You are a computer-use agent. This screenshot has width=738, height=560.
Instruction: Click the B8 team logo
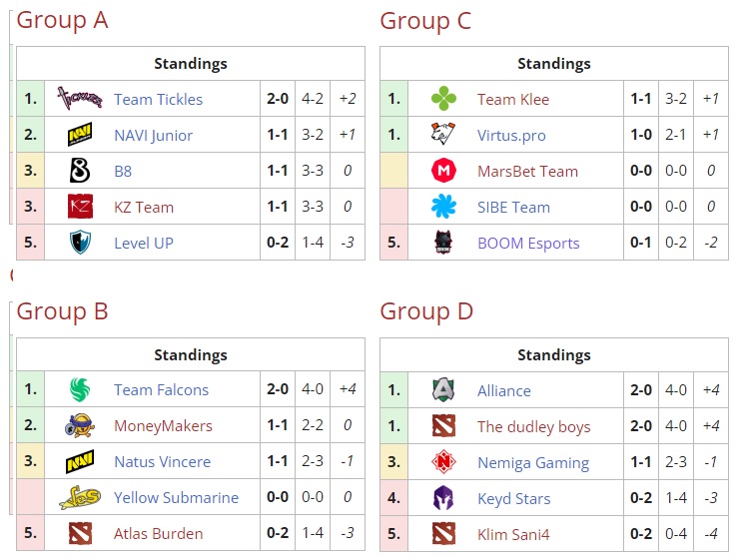point(80,171)
